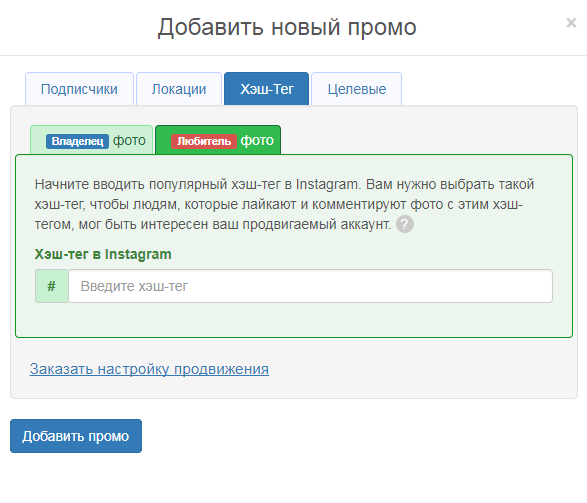This screenshot has width=587, height=503.
Task: Click the Добавить новый промо heading
Action: pos(287,27)
